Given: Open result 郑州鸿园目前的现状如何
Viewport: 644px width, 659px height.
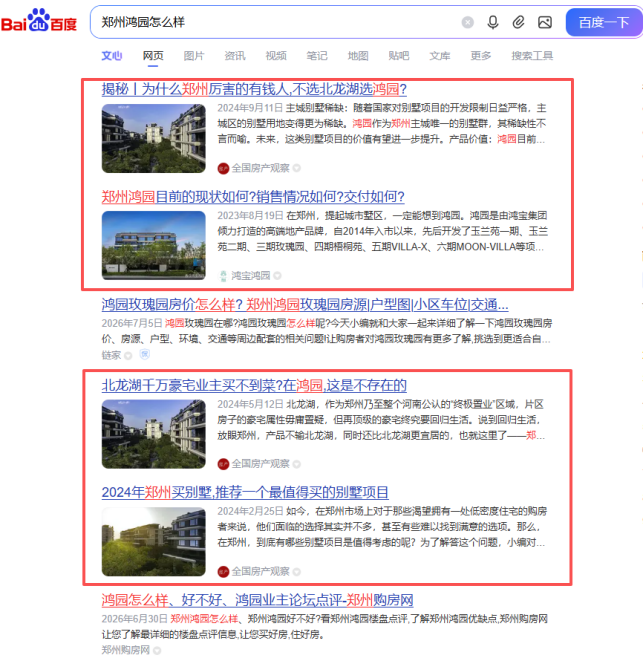Looking at the screenshot, I should tap(253, 197).
